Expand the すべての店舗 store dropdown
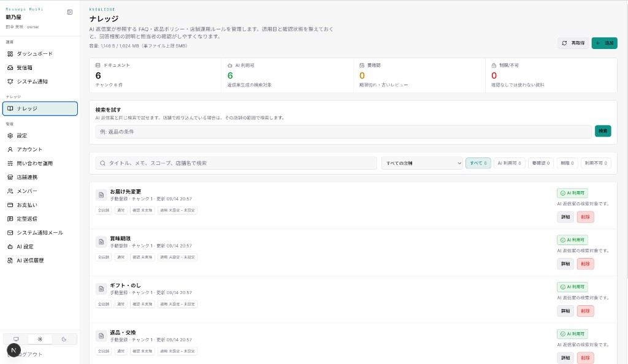The width and height of the screenshot is (628, 364). click(422, 163)
